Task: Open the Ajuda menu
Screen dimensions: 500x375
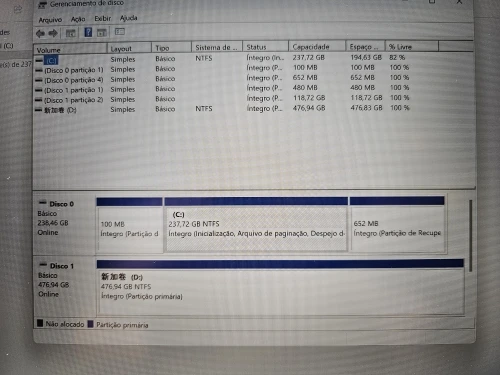Action: click(128, 18)
